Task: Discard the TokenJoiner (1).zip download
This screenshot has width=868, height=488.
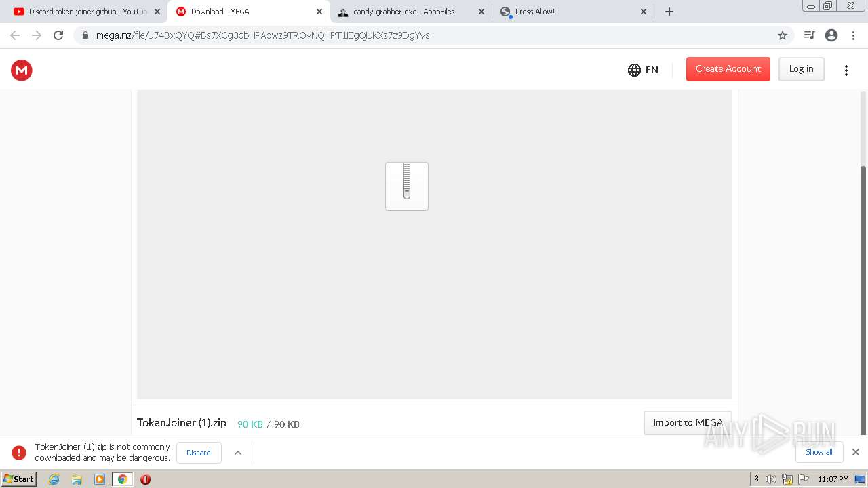Action: pos(199,453)
